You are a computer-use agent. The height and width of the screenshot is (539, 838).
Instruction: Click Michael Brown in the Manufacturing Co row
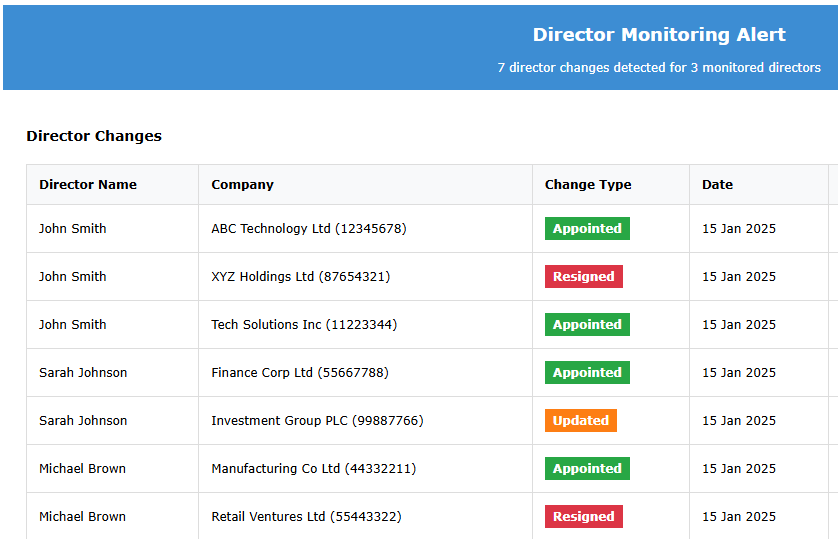[82, 469]
